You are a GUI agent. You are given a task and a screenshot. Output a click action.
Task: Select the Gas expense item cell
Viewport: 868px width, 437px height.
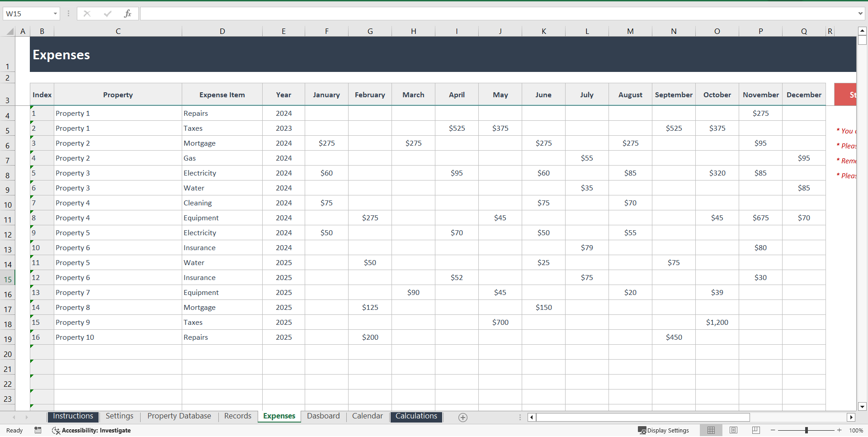222,158
